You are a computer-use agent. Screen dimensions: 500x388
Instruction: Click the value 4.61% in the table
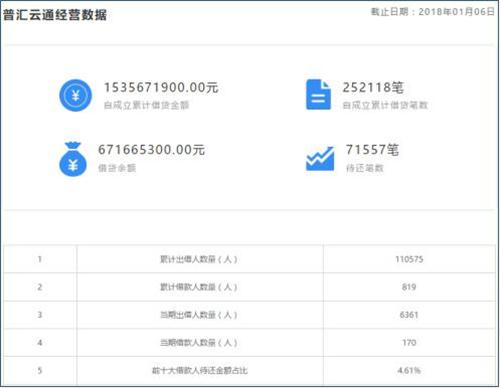pyautogui.click(x=409, y=370)
